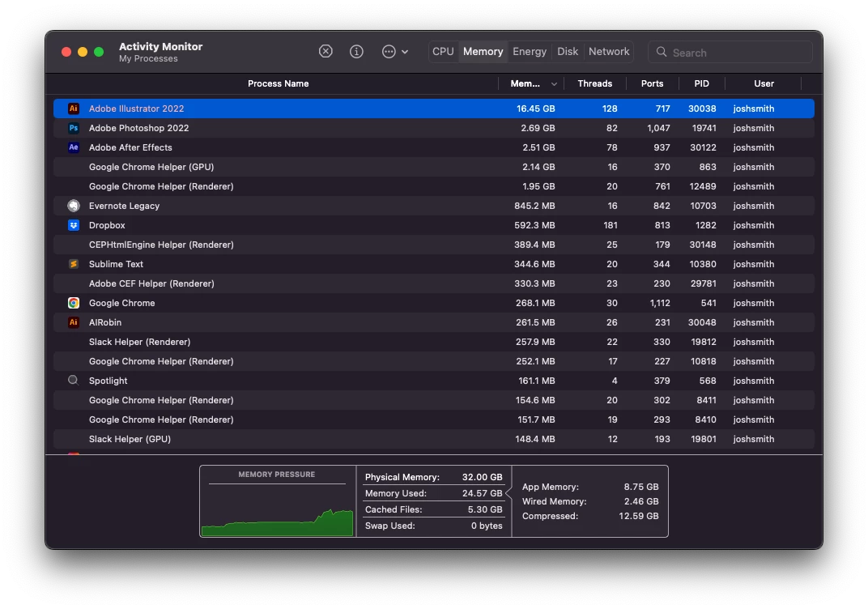Select the Adobe Illustrator 2022 process name

click(x=136, y=109)
